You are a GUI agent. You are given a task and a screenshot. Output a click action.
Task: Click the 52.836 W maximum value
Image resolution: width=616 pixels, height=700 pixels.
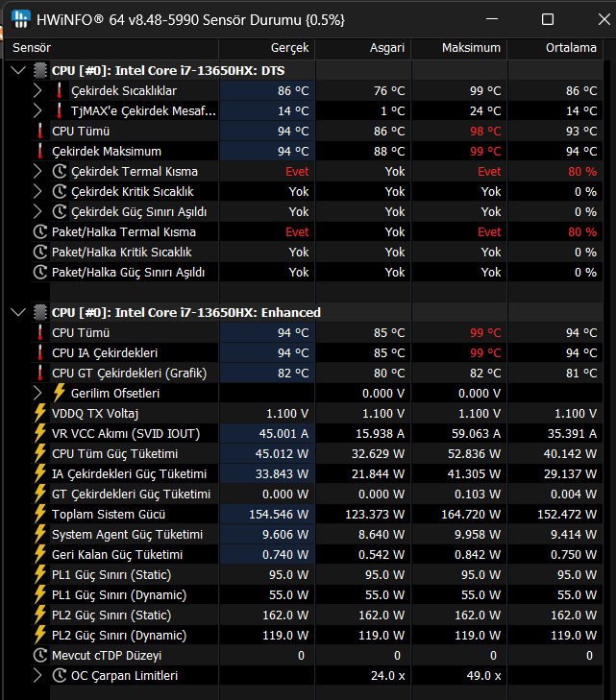coord(475,453)
